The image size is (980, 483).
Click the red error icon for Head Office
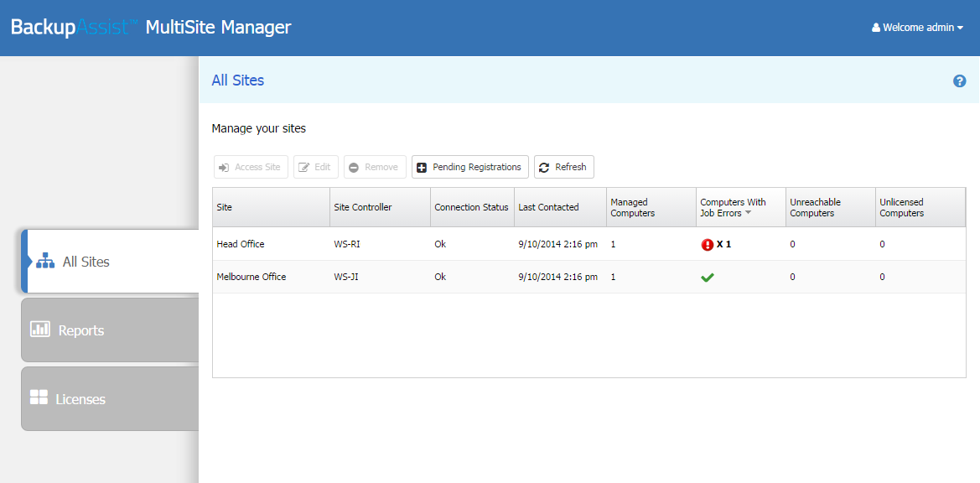[x=707, y=245]
